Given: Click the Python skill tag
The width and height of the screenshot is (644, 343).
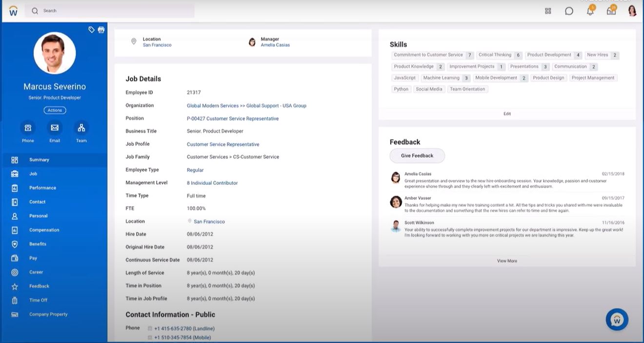Looking at the screenshot, I should tap(401, 89).
